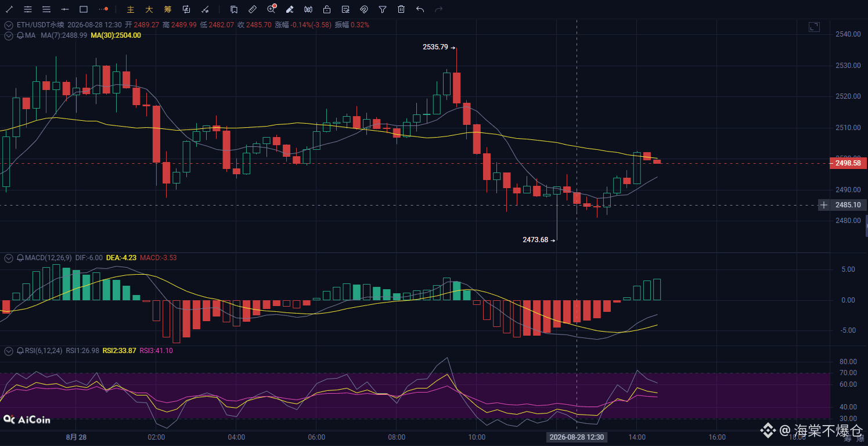
Task: Open more drawing tools with red dot
Action: click(x=103, y=9)
